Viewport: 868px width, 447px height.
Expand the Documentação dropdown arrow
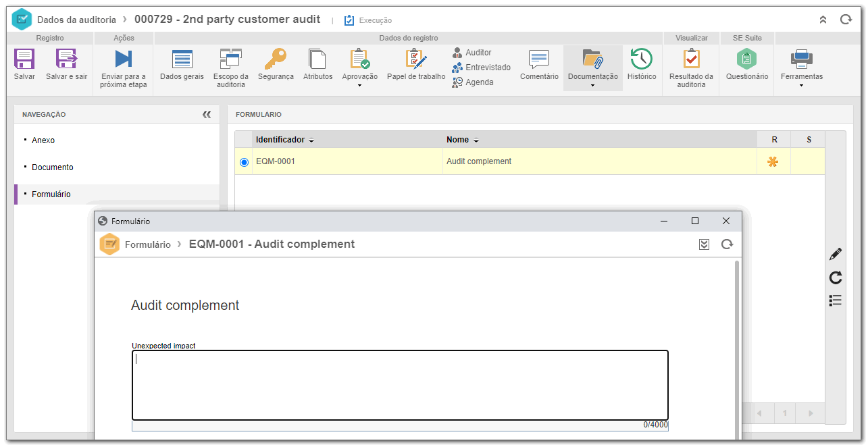tap(592, 86)
